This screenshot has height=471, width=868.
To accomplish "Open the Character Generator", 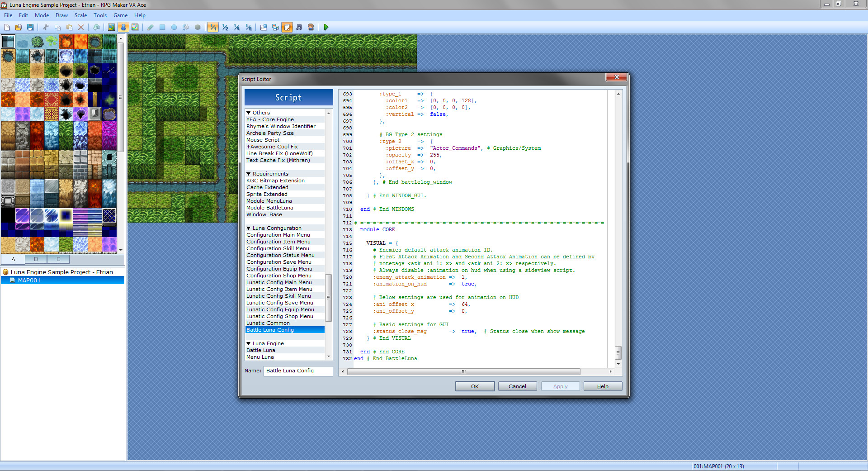I will 311,27.
